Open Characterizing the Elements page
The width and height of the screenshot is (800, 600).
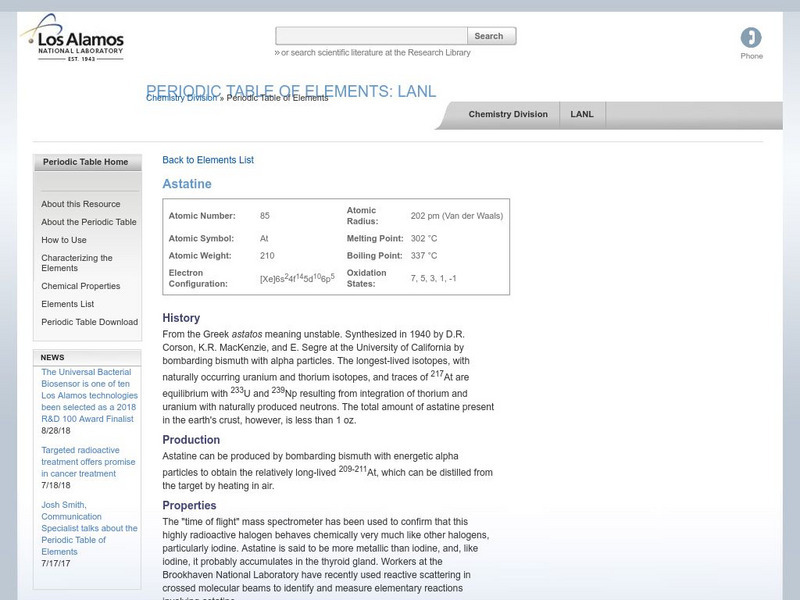pyautogui.click(x=77, y=263)
